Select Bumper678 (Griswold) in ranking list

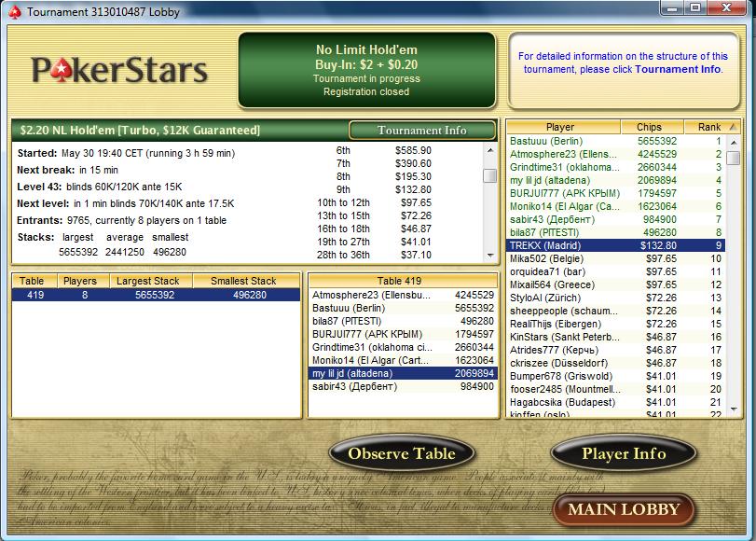tap(615, 376)
